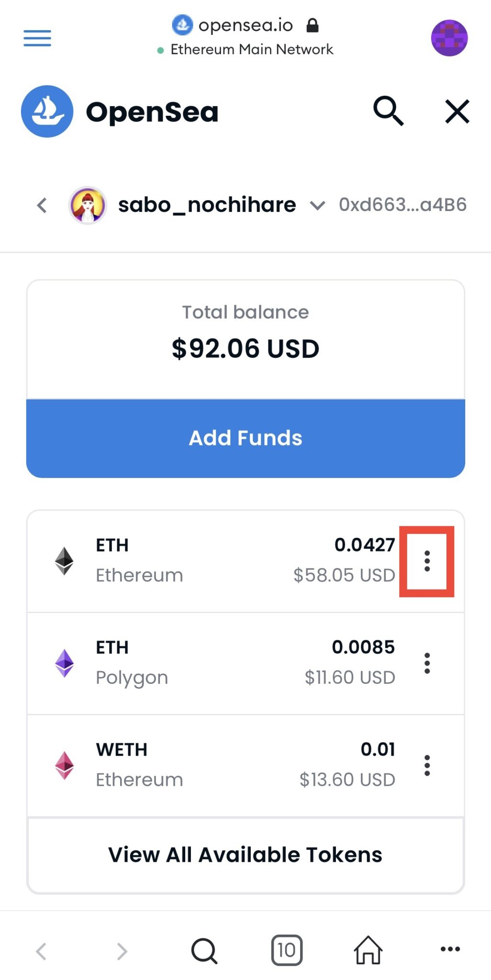The width and height of the screenshot is (491, 980).
Task: Click View All Available Tokens
Action: click(x=245, y=855)
